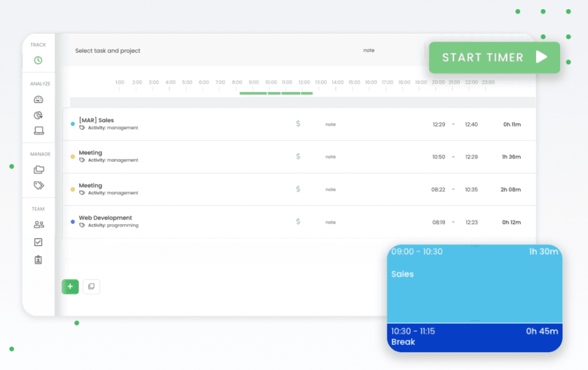Click the Break 10:30 - 11:15 calendar block

[x=475, y=338]
